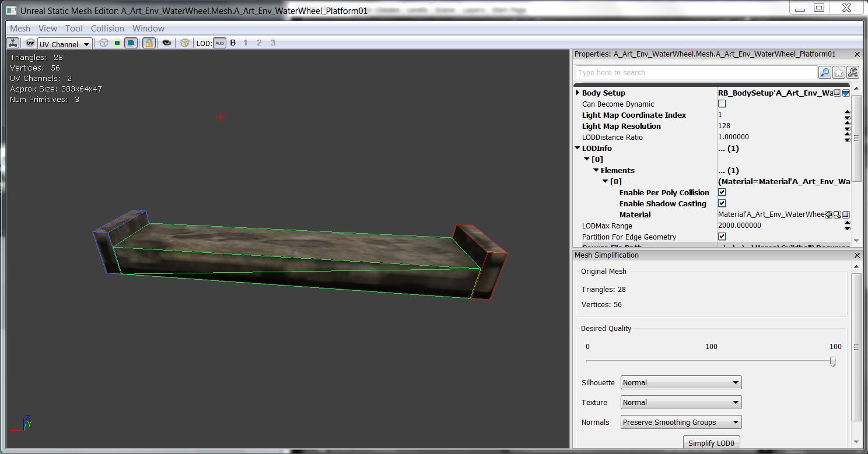
Task: Expand the Body Setup property
Action: pos(577,93)
